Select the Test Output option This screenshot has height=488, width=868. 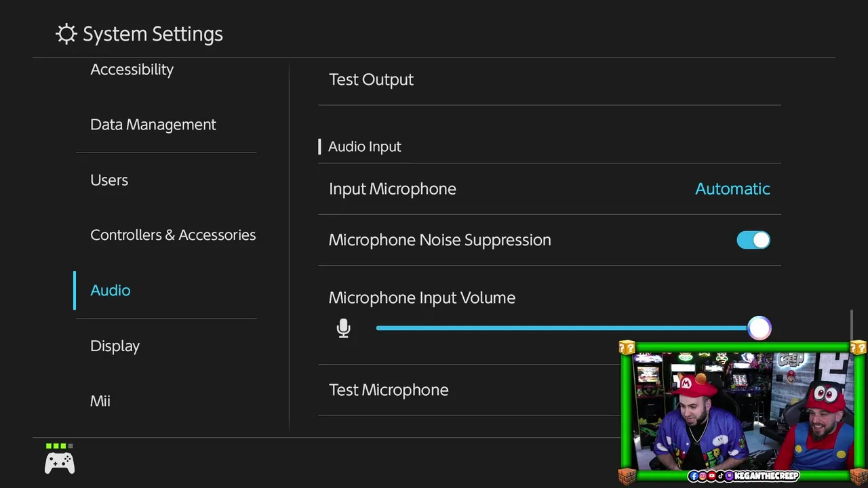pyautogui.click(x=371, y=80)
